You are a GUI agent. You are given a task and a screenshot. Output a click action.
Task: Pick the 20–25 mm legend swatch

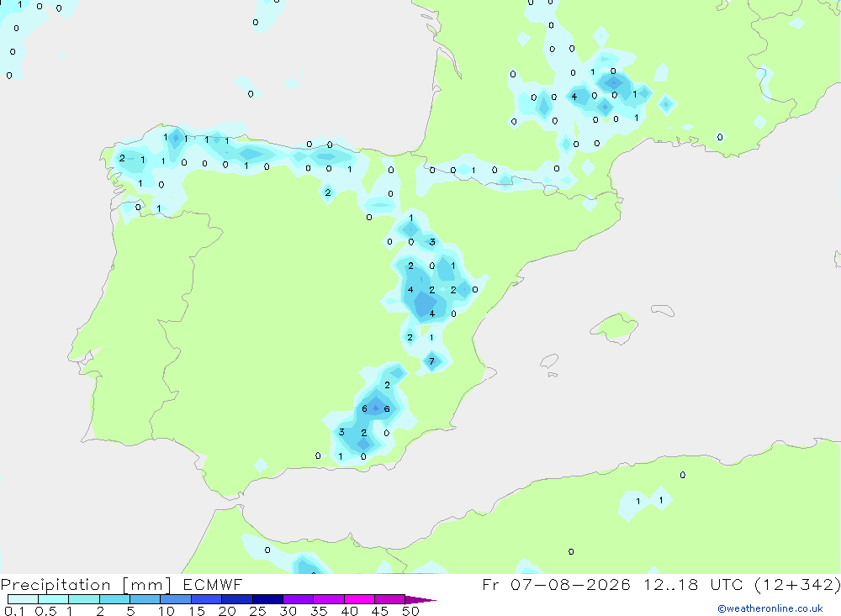pyautogui.click(x=237, y=599)
